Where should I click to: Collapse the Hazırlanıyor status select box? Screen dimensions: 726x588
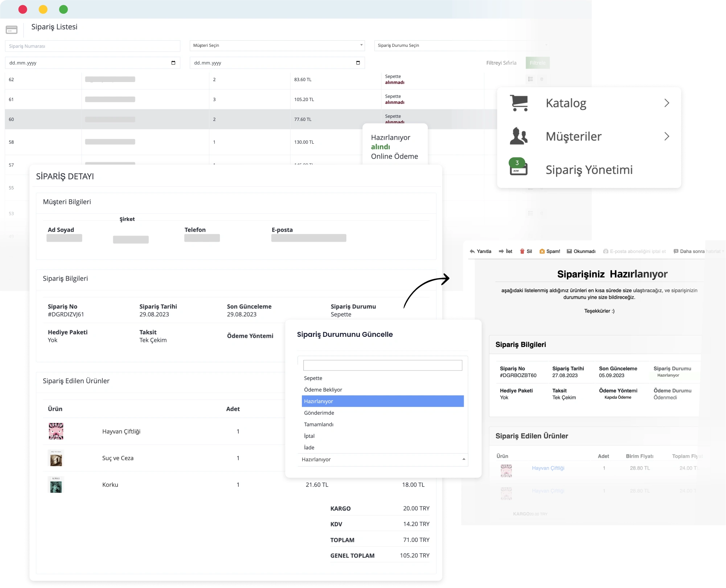coord(383,460)
